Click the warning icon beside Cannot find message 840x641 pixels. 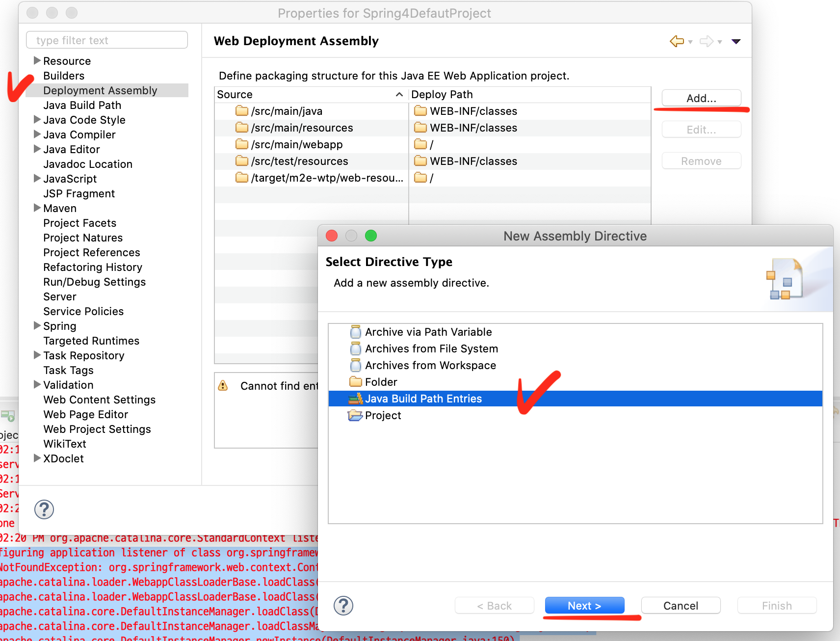tap(223, 386)
